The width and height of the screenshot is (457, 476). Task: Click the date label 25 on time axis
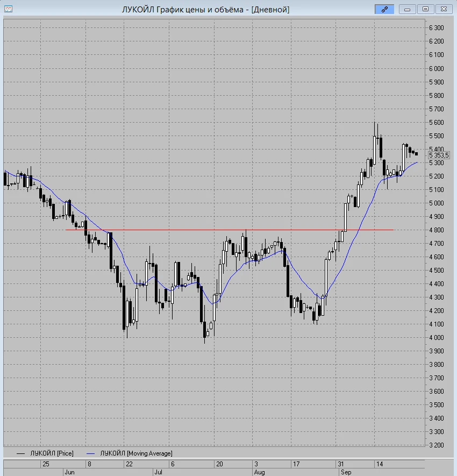[x=46, y=464]
